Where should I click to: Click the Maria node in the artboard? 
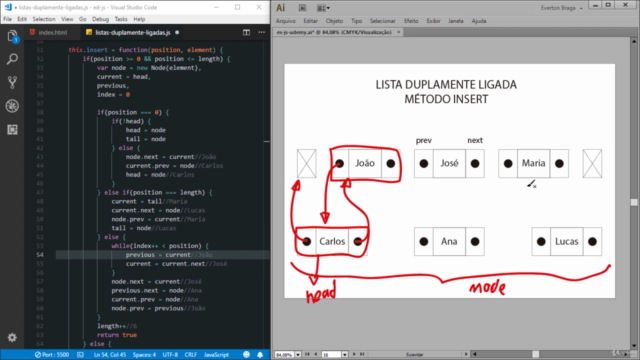click(533, 163)
